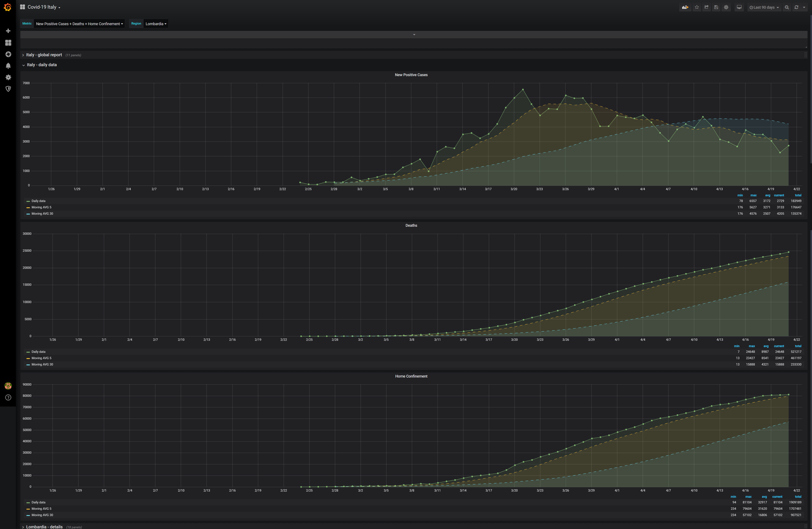Open dashboard settings gear in top toolbar
812x529 pixels.
pos(726,7)
